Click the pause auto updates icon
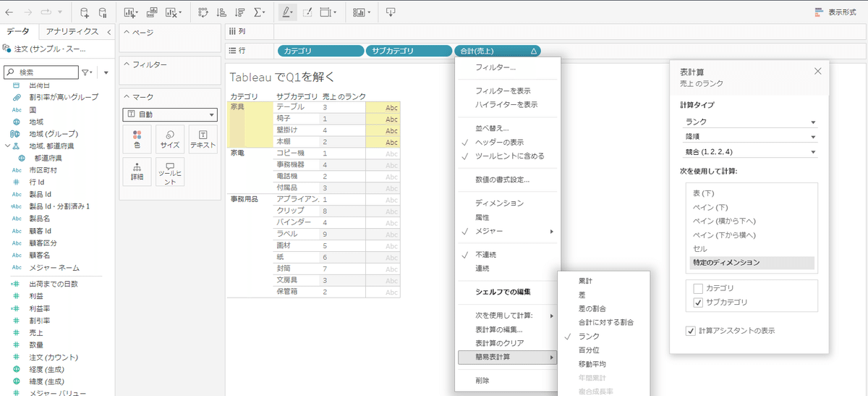The height and width of the screenshot is (396, 868). click(x=103, y=12)
